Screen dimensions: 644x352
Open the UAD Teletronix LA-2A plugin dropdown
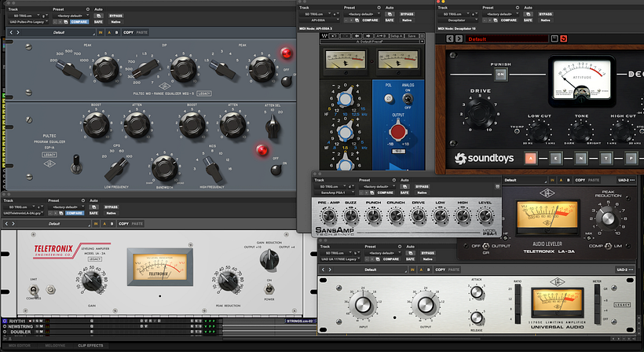(24, 213)
